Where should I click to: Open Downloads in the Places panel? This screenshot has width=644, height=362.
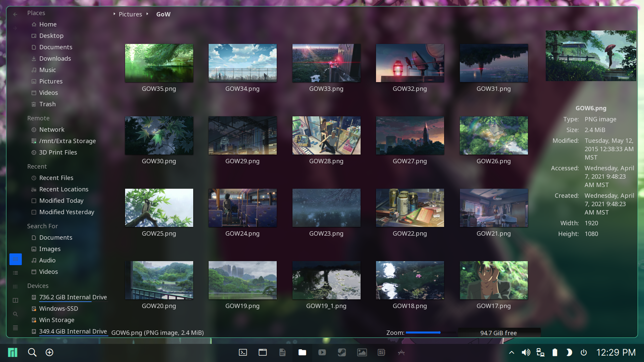click(x=55, y=59)
